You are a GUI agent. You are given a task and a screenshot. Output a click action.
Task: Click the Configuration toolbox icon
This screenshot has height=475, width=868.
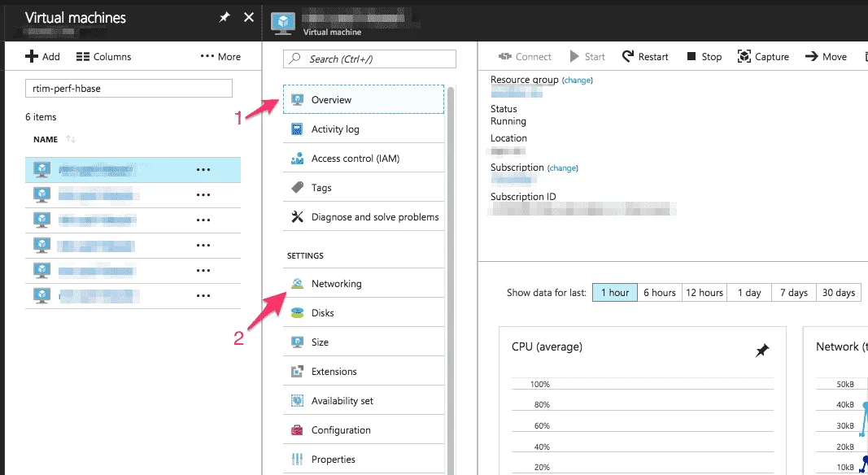coord(297,430)
